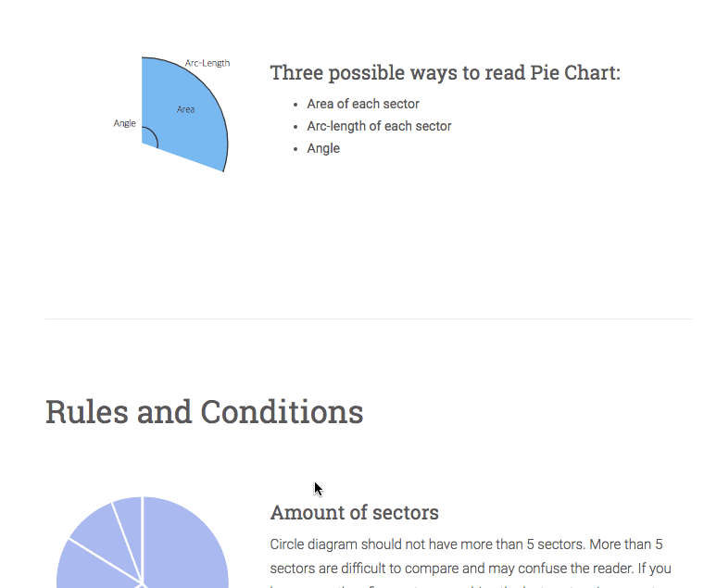Click the bullet dot before Area of each sector
The image size is (704, 588).
coord(295,105)
